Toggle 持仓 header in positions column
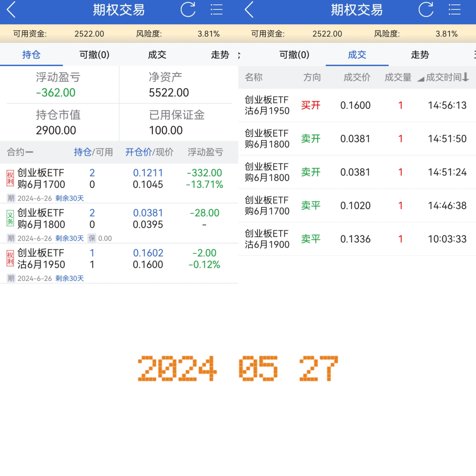 (x=83, y=152)
